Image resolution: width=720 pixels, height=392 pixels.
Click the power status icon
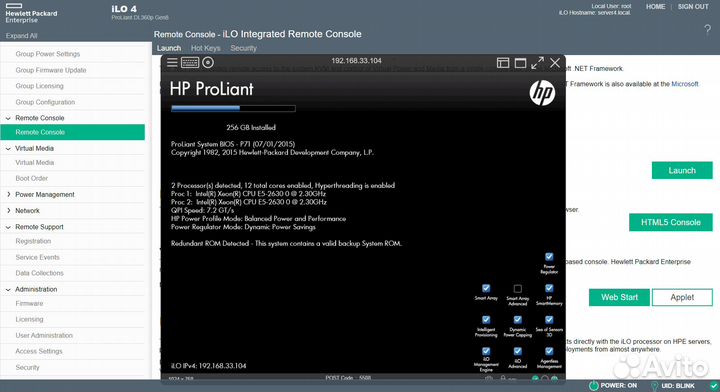[594, 386]
